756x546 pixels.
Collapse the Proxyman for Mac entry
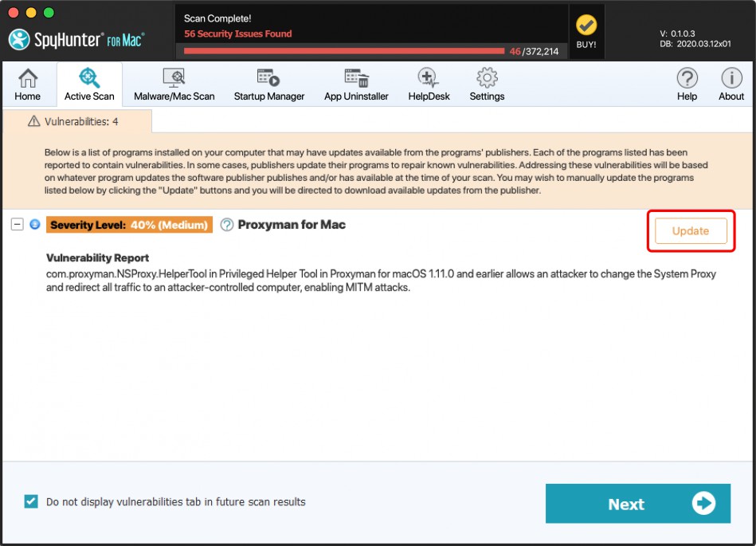tap(17, 225)
